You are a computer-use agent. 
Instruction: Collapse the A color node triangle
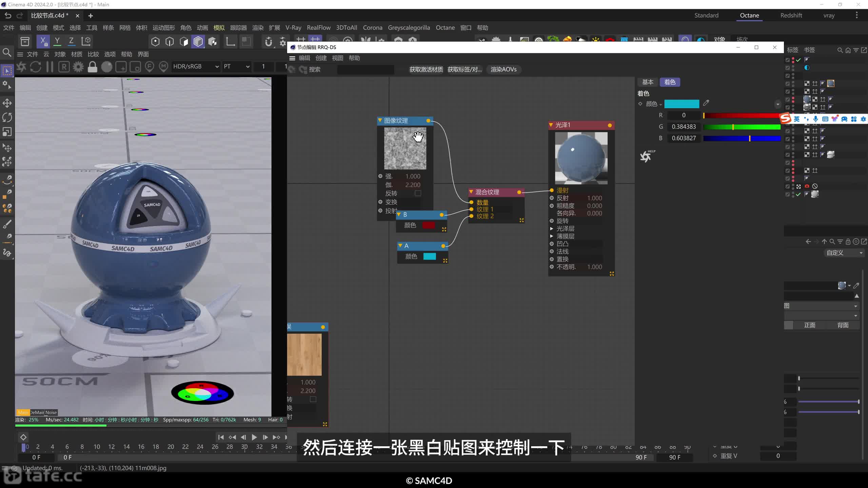click(400, 246)
